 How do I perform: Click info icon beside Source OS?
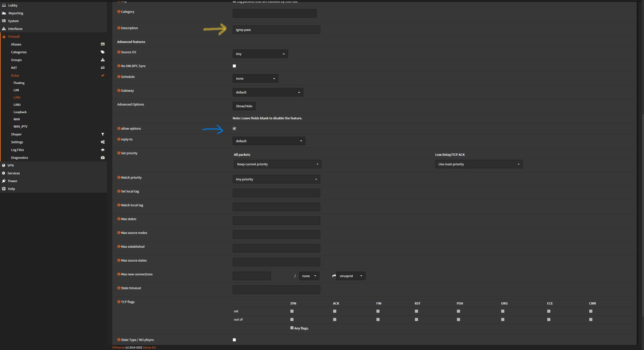119,52
